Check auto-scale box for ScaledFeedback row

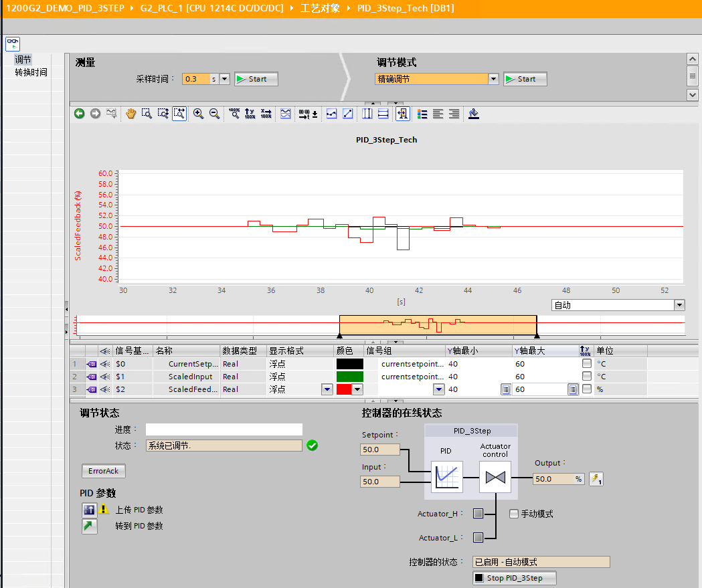click(x=587, y=389)
